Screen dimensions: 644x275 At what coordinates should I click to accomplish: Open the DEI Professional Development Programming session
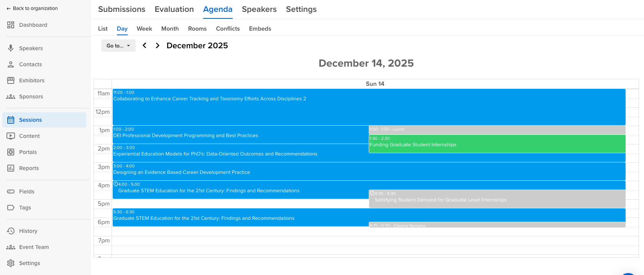point(240,136)
